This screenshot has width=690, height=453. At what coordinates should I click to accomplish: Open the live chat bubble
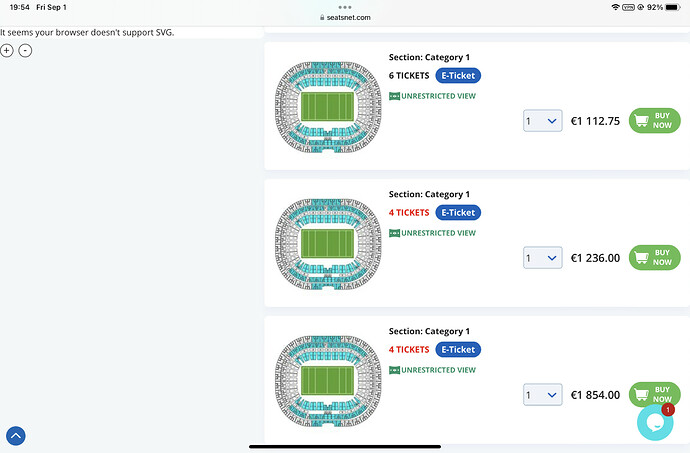coord(655,422)
